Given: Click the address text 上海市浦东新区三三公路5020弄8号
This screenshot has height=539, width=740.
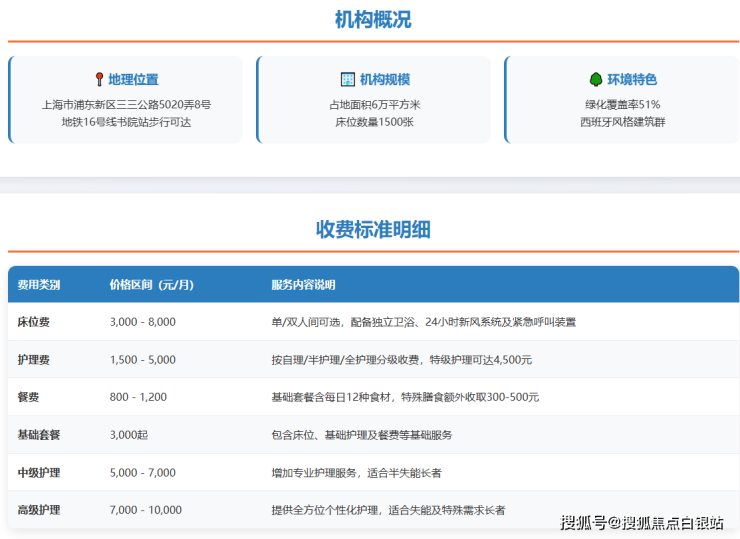Looking at the screenshot, I should [x=126, y=104].
